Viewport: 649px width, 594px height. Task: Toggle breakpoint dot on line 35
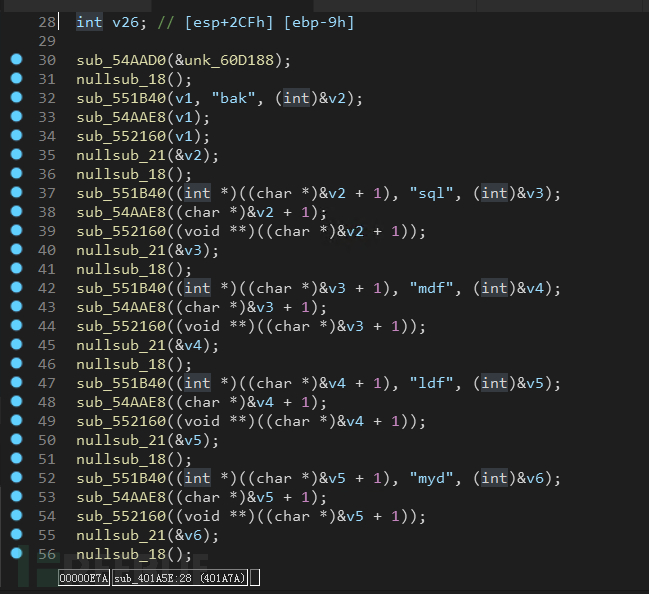(16, 154)
